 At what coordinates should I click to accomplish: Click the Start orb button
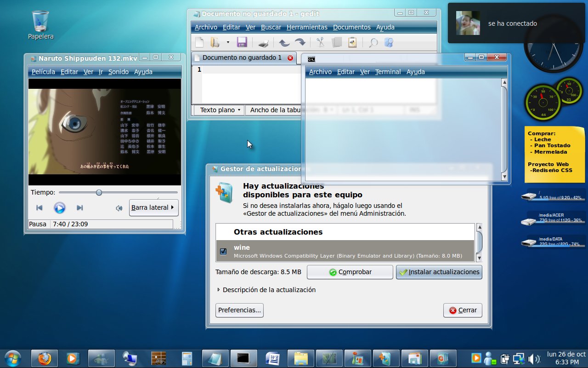(x=12, y=358)
